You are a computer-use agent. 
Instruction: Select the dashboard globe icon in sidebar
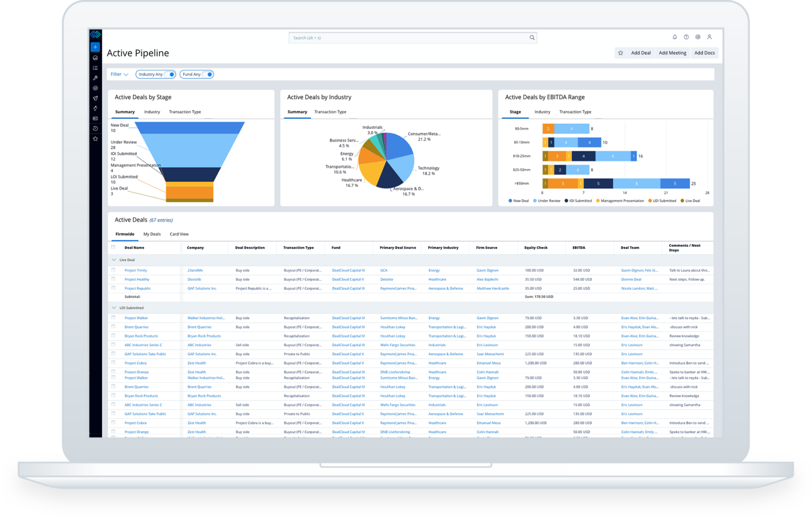[95, 58]
